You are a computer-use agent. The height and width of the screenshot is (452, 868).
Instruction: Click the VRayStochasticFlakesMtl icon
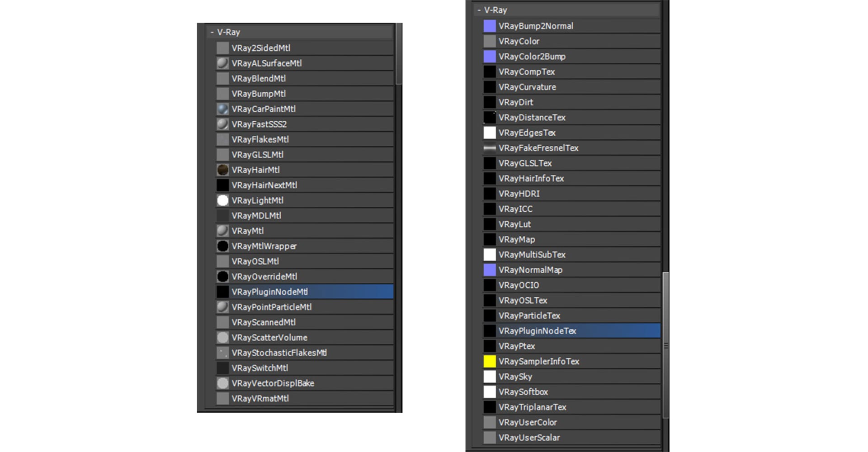(x=222, y=352)
